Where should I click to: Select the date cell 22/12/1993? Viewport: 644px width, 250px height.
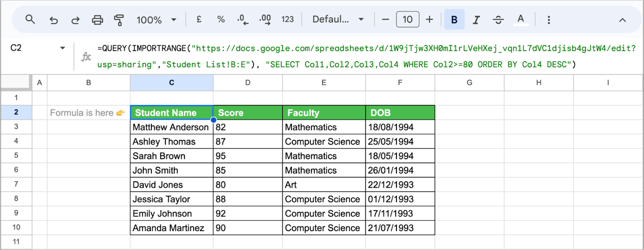coord(400,185)
